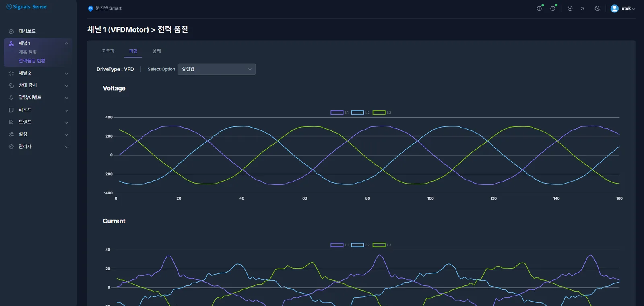Expand the 채널 2 menu chevron
This screenshot has height=306, width=644.
tap(67, 74)
